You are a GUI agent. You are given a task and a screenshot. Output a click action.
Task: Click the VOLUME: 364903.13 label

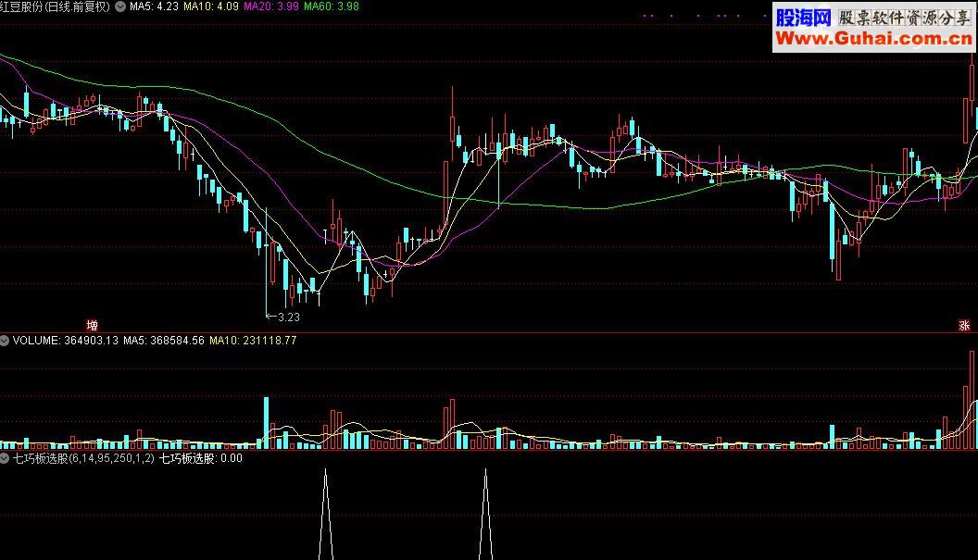point(66,341)
